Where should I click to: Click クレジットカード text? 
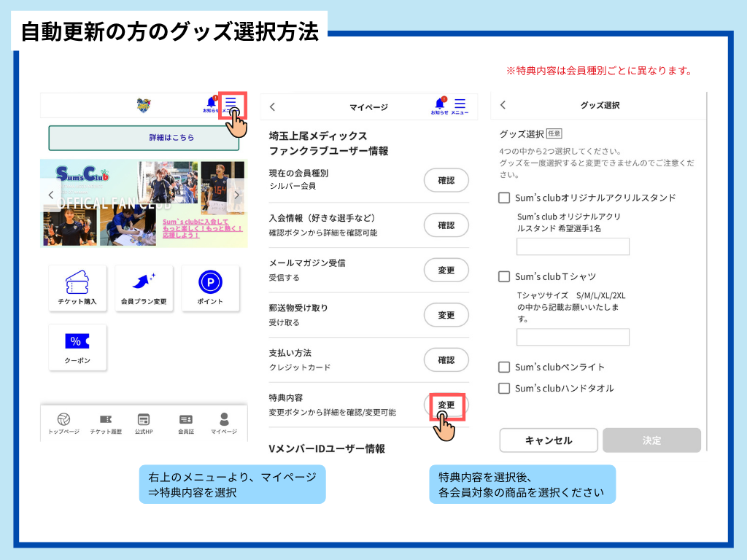pos(300,367)
